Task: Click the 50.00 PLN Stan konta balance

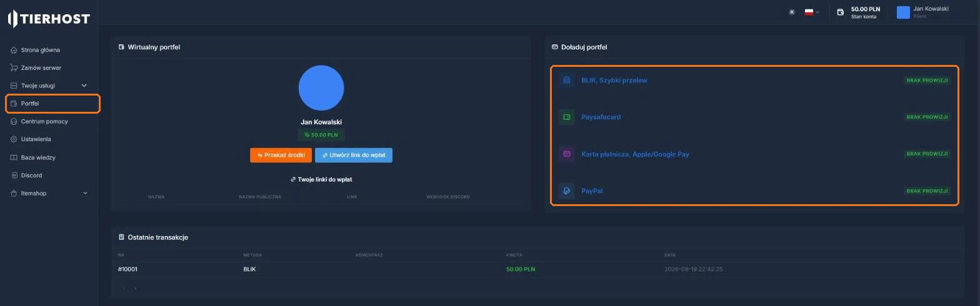Action: (865, 12)
